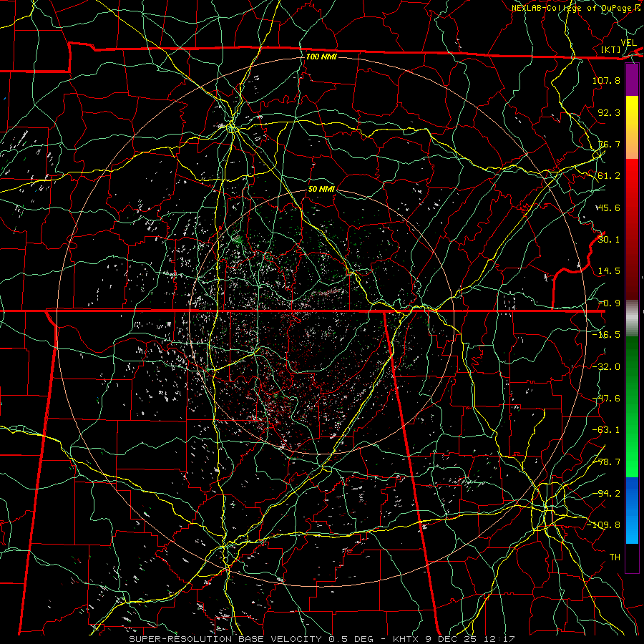Image resolution: width=644 pixels, height=644 pixels.
Task: Click the 50 NMI range ring label
Action: [321, 189]
